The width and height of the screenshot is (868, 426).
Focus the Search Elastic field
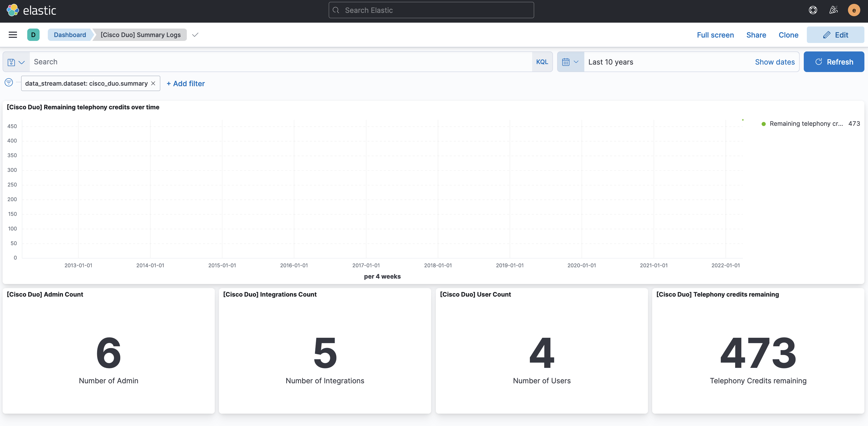tap(431, 11)
